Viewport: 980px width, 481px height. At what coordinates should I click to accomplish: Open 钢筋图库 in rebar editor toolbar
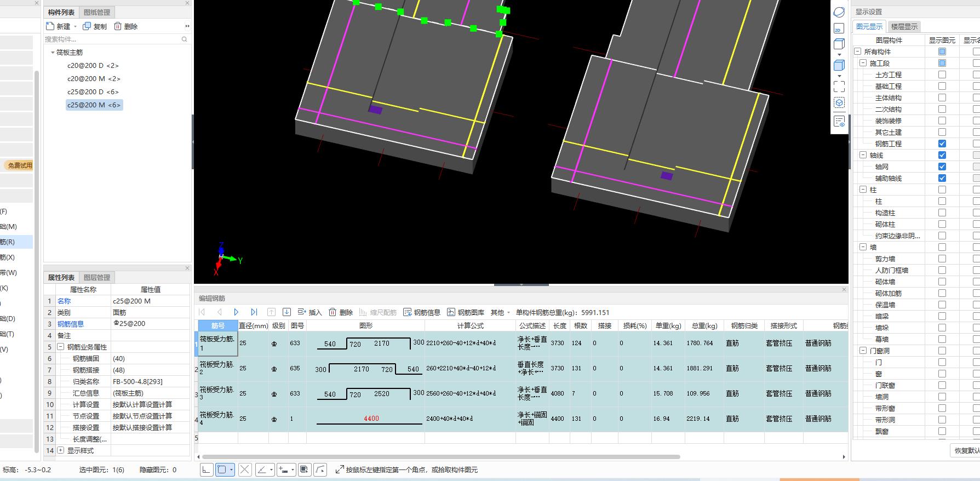[466, 312]
